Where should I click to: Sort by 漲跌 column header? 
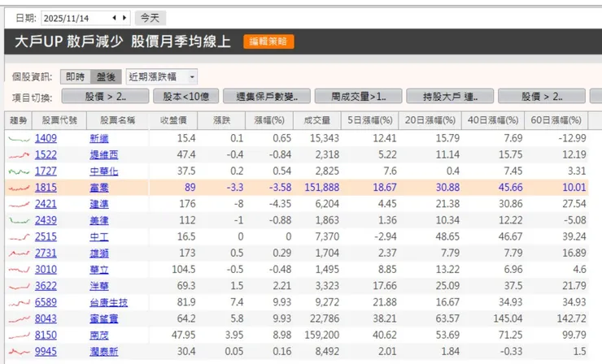(221, 120)
